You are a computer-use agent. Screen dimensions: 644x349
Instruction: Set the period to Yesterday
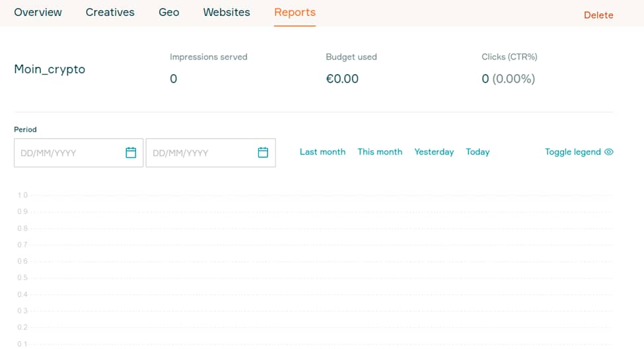[434, 151]
